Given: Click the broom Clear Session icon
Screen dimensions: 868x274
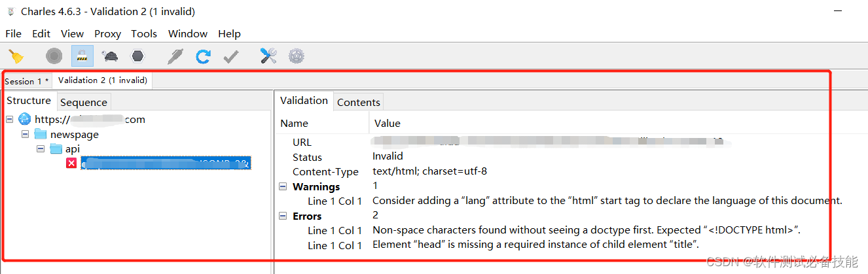Looking at the screenshot, I should pyautogui.click(x=16, y=56).
